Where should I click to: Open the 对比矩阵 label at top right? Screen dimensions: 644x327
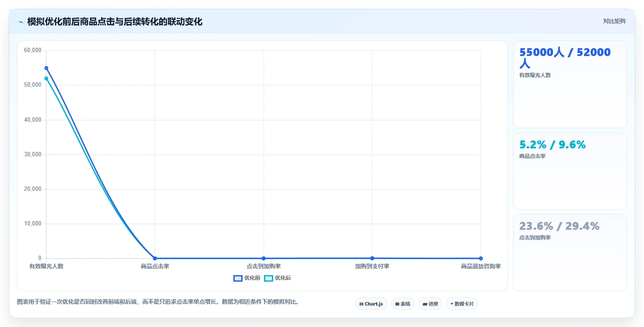614,21
